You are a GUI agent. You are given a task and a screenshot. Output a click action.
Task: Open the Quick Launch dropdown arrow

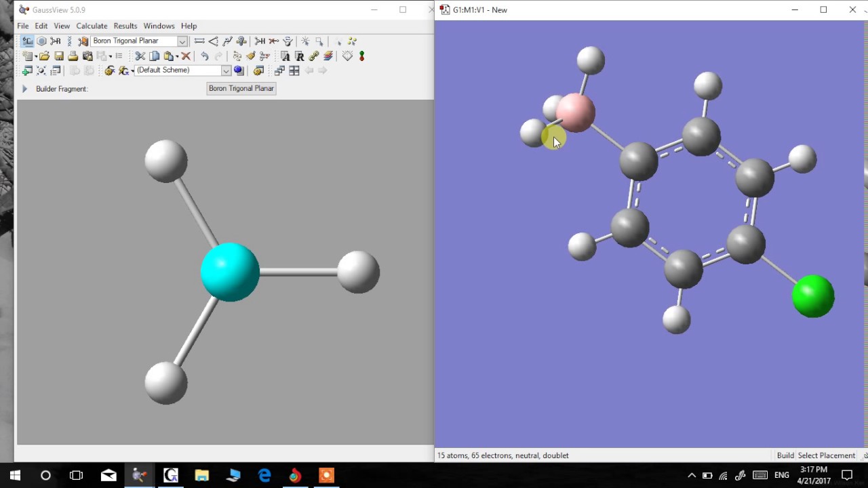pos(132,70)
